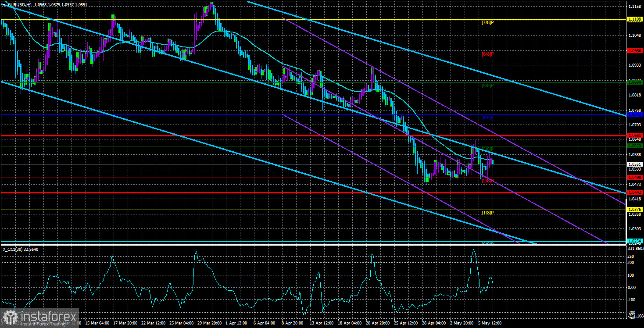Click the -251.108 CCI scale value
The image size is (644, 328).
click(636, 316)
